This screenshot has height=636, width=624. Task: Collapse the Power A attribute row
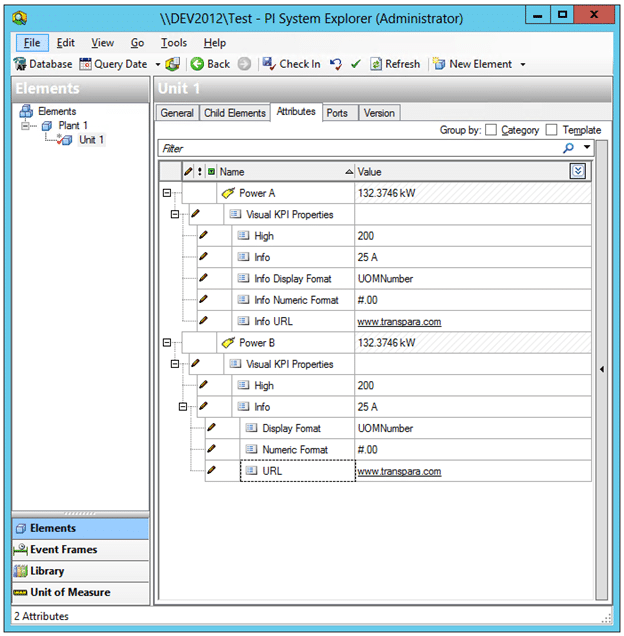pyautogui.click(x=166, y=193)
